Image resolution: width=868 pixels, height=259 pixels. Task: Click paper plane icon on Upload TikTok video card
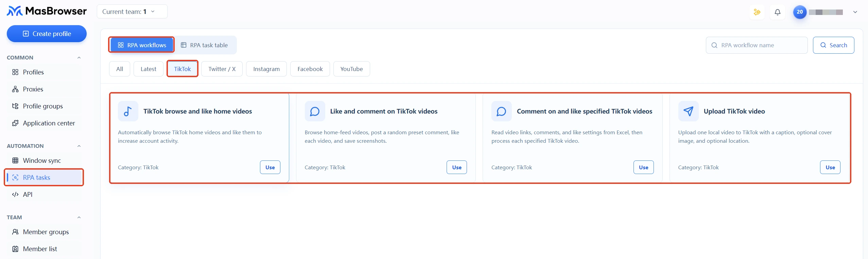689,111
